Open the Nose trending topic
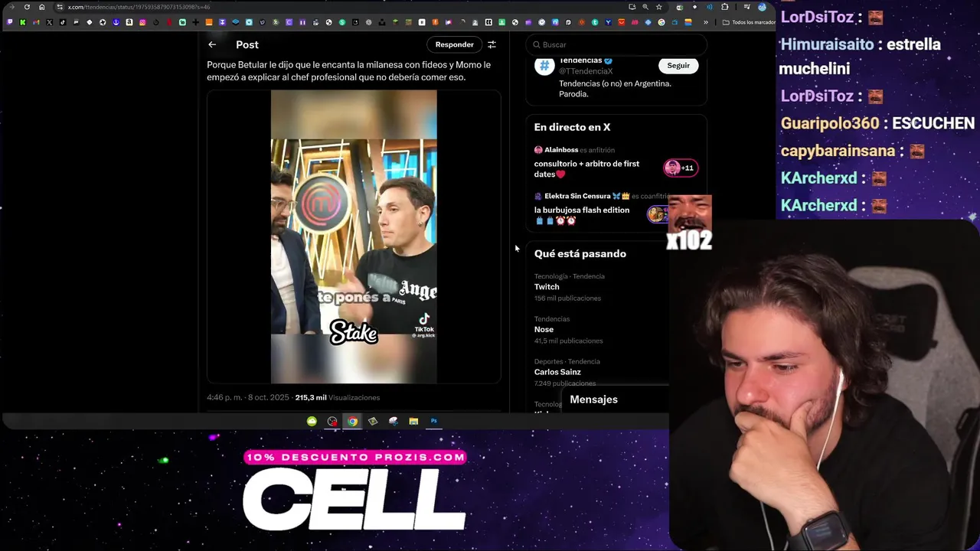 [x=544, y=329]
